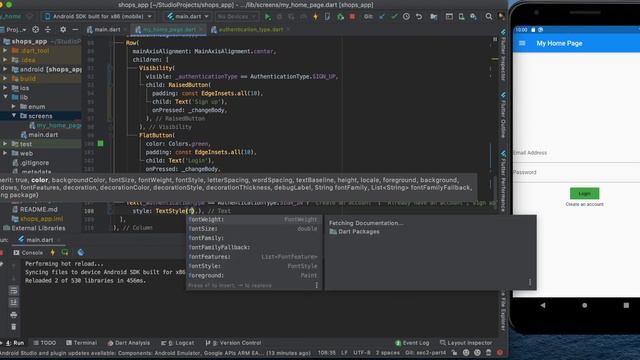Viewport: 640px width, 360px height.
Task: Select fontStyle in the autocomplete list
Action: [254, 266]
